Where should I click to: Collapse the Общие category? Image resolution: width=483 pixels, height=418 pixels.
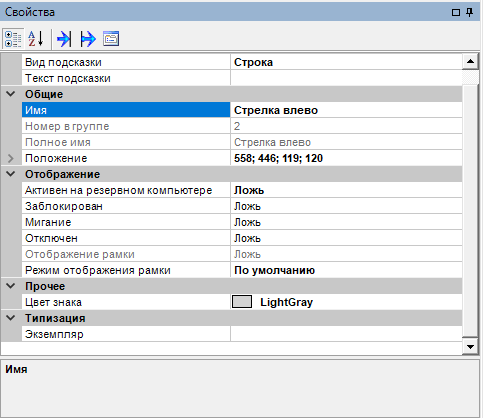pos(11,94)
